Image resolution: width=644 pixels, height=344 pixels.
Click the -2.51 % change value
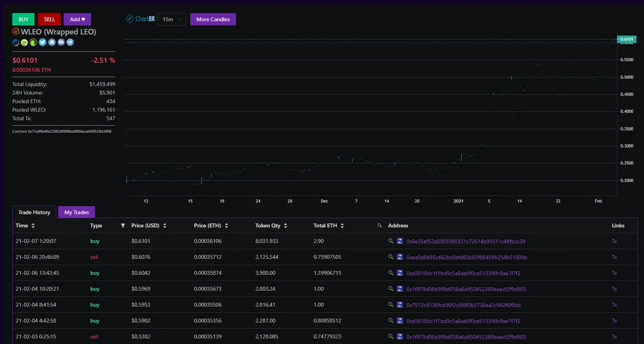[x=103, y=60]
